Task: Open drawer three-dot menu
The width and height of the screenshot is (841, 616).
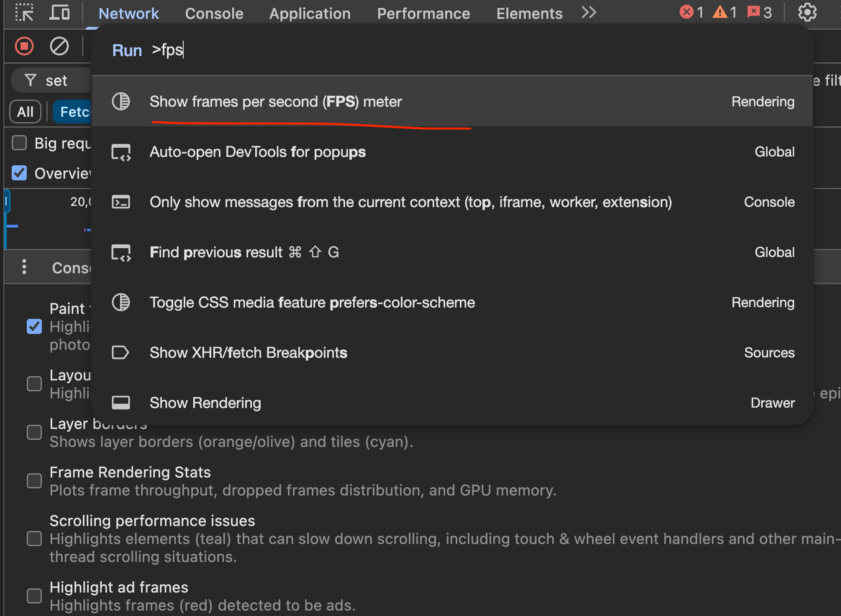Action: click(x=24, y=267)
